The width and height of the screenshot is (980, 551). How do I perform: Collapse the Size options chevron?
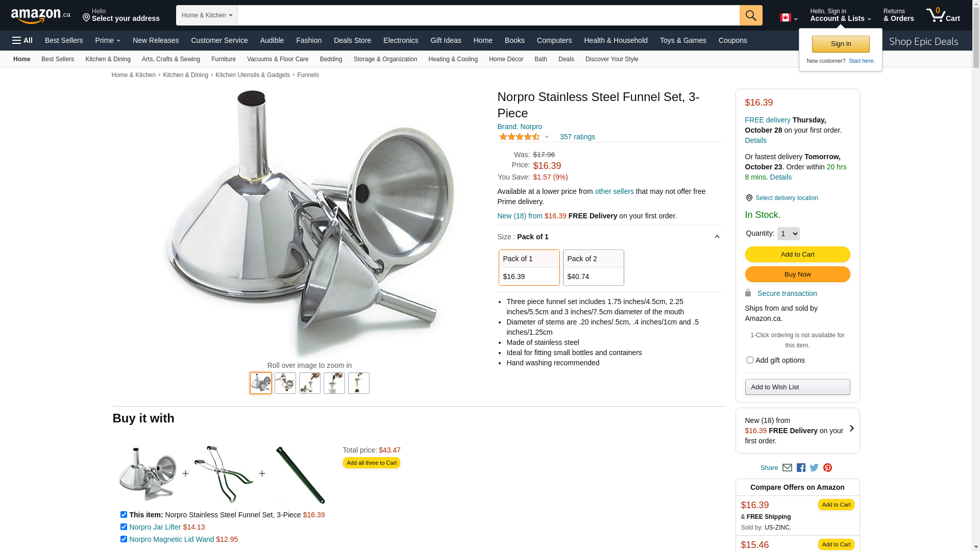pos(717,237)
